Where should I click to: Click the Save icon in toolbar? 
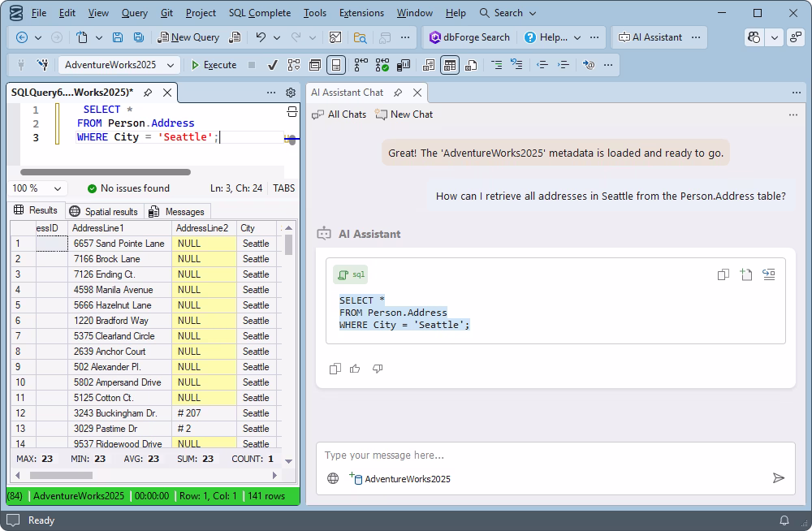[118, 37]
